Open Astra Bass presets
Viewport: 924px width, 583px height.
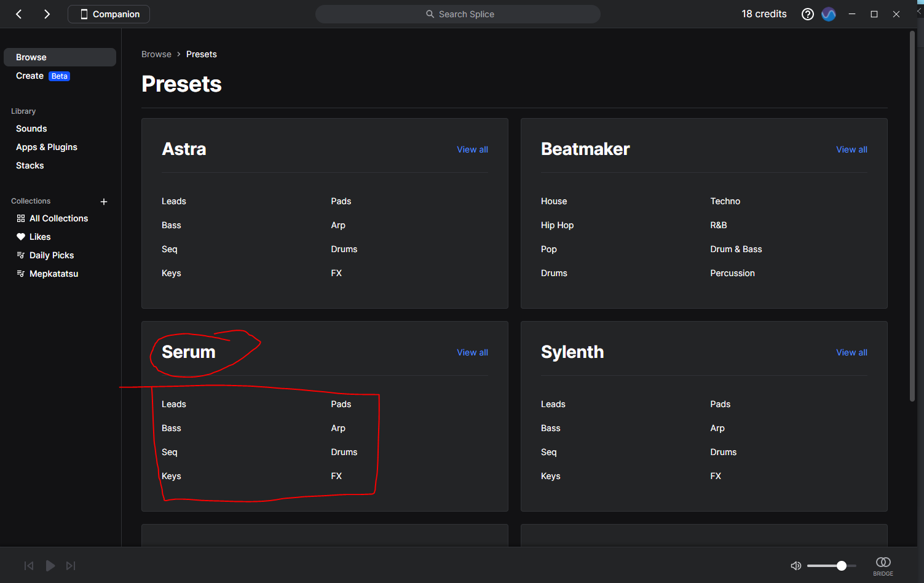172,225
